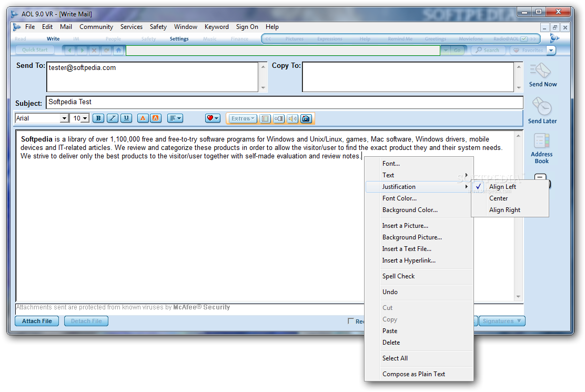Toggle underline text formatting
585x392 pixels.
coord(126,118)
